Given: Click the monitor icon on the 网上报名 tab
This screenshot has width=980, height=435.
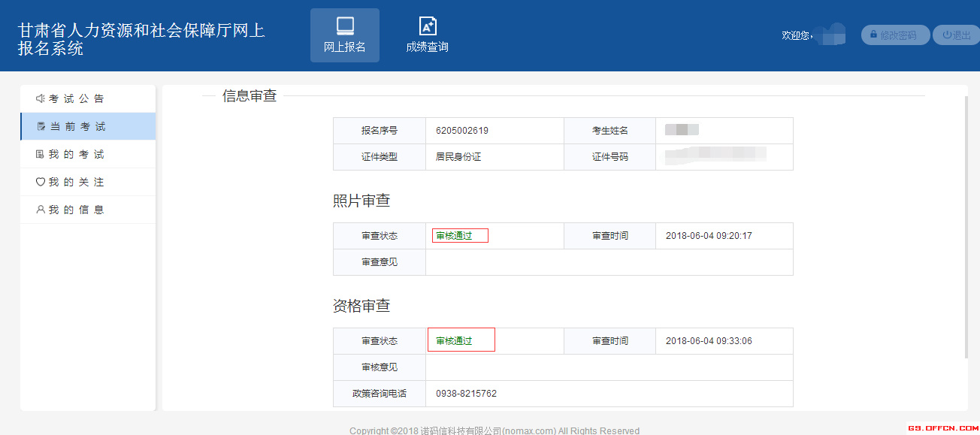Looking at the screenshot, I should click(344, 26).
